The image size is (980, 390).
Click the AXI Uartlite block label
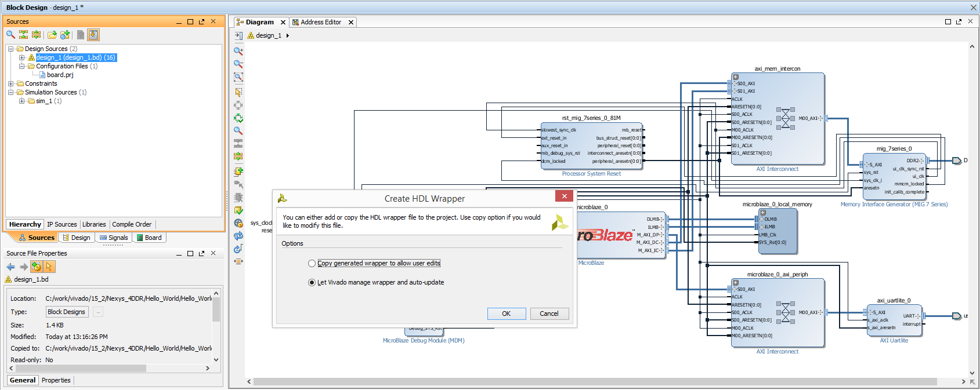click(894, 341)
